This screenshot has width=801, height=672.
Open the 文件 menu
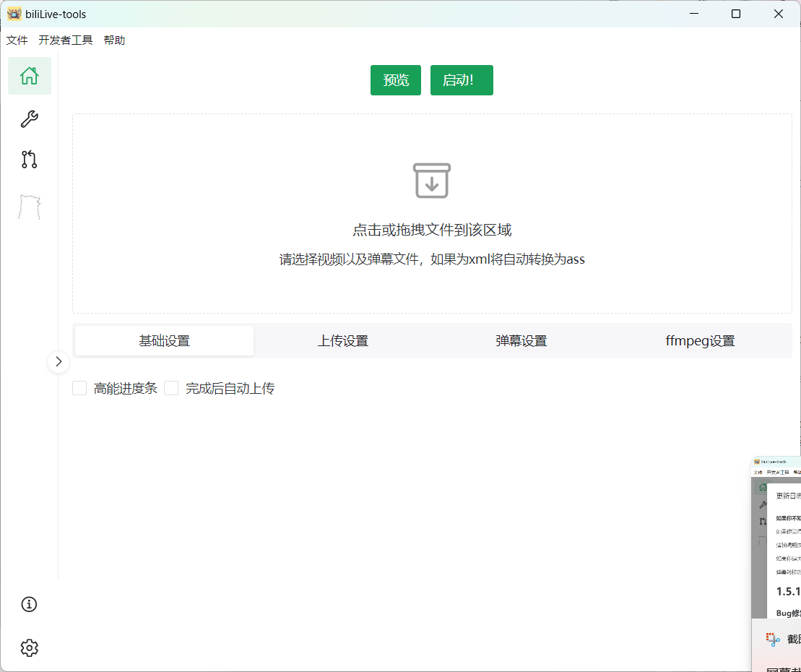click(17, 40)
